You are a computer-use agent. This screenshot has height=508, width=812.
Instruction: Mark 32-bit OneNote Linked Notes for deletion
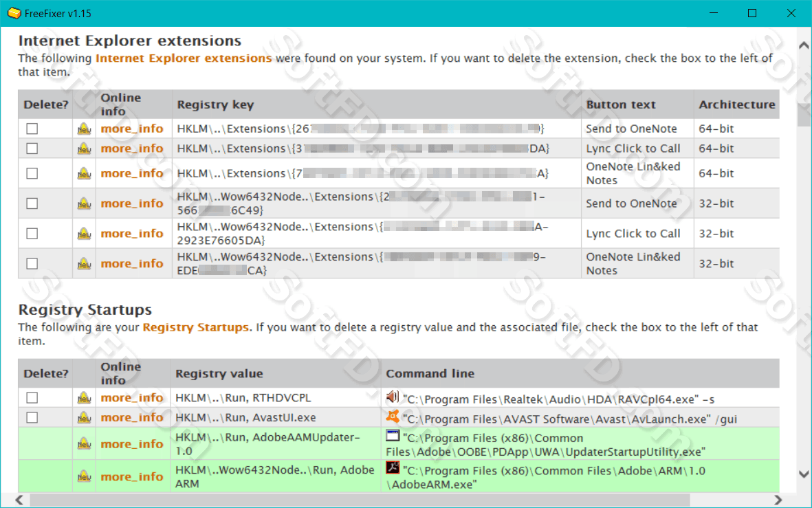coord(32,263)
